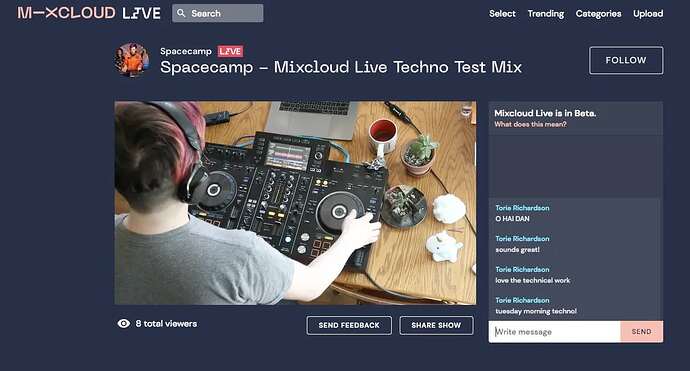690x371 pixels.
Task: Focus the Write message chat field
Action: point(554,332)
